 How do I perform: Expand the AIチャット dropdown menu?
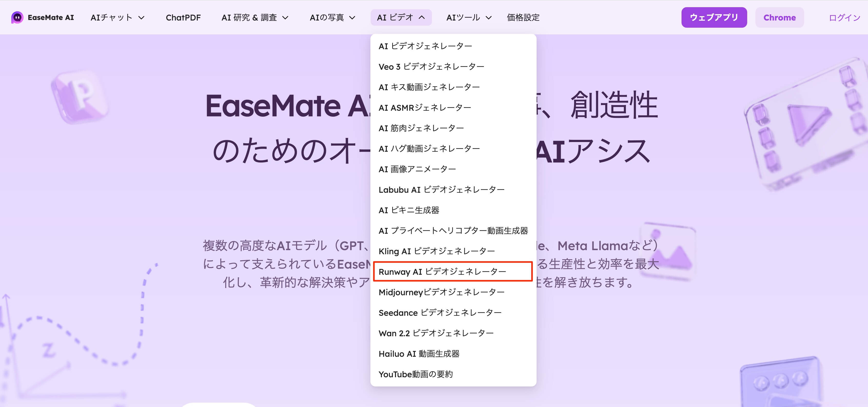[x=117, y=17]
